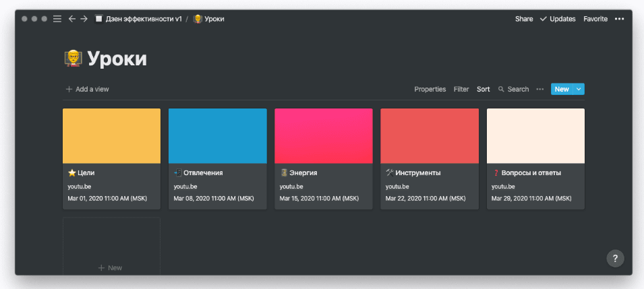Expand the New button dropdown arrow
The width and height of the screenshot is (644, 289).
[579, 89]
